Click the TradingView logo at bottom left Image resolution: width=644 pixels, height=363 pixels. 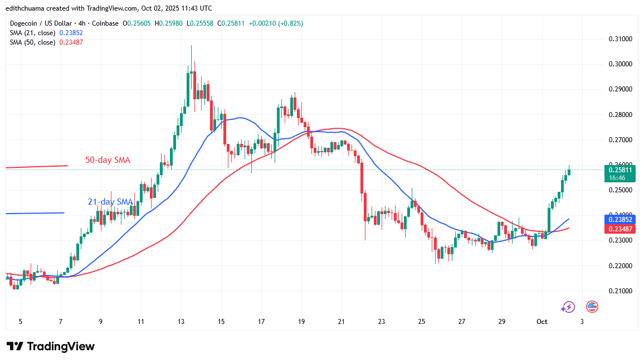(50, 346)
